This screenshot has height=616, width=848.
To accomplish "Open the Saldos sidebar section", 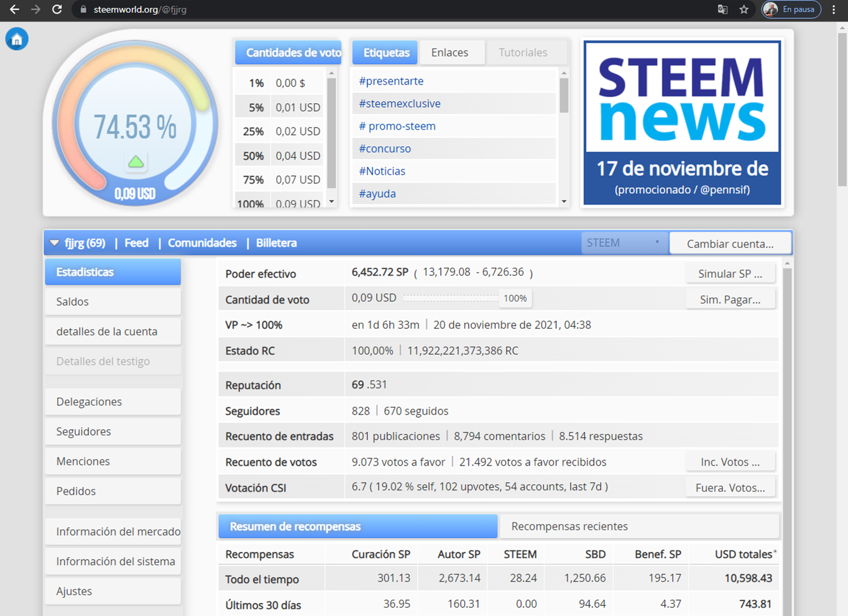I will (113, 301).
